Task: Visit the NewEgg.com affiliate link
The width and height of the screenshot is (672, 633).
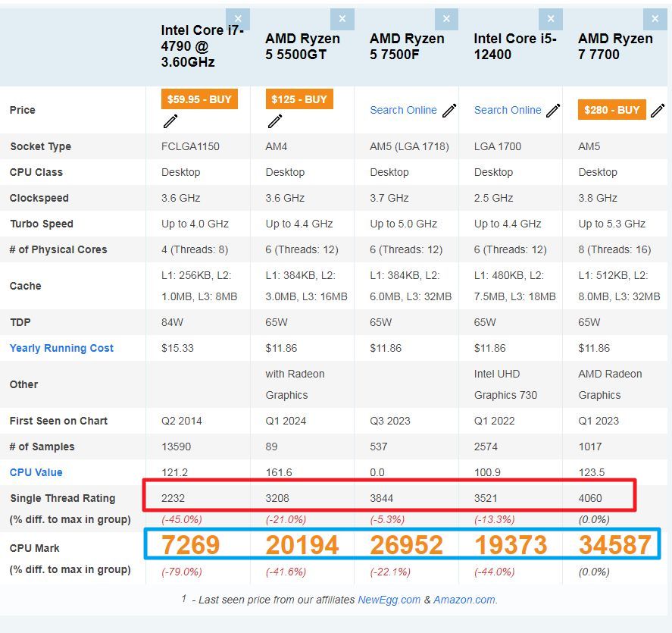Action: [x=389, y=600]
